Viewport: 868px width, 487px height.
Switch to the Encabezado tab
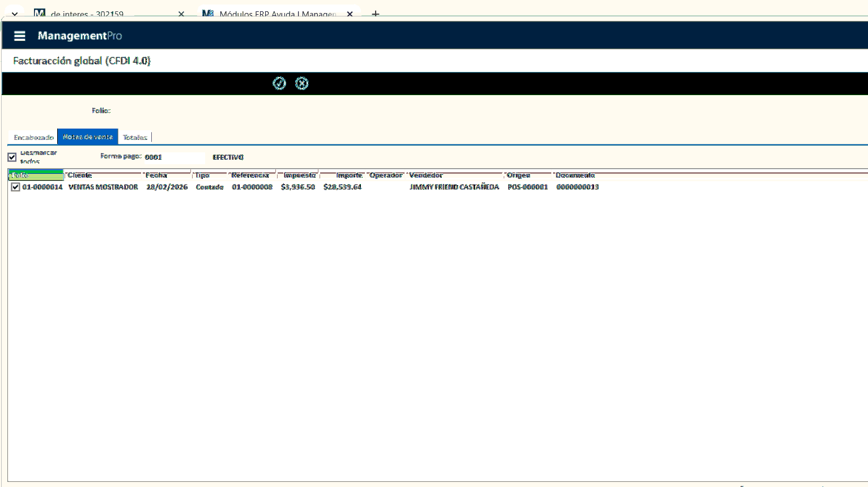33,137
